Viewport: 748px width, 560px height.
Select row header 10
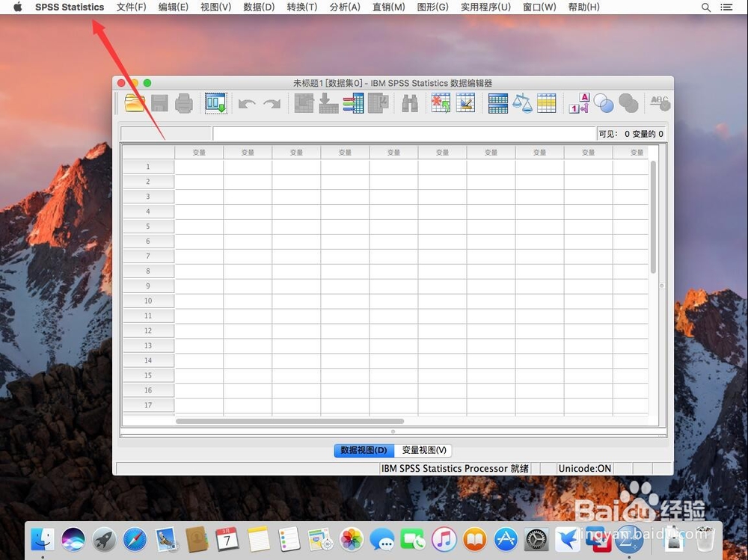click(148, 301)
